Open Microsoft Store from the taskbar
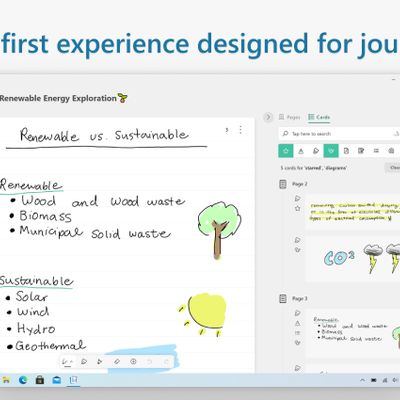 (40, 380)
